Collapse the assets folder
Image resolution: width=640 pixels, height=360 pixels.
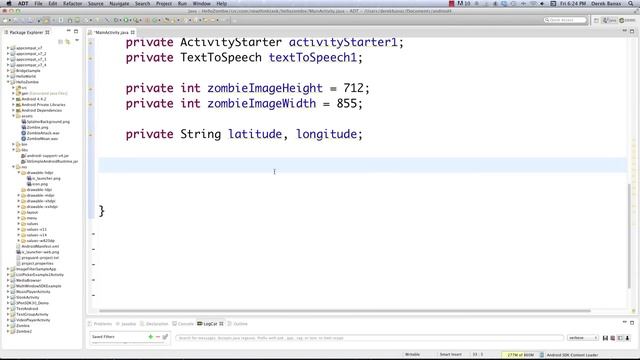tap(13, 116)
